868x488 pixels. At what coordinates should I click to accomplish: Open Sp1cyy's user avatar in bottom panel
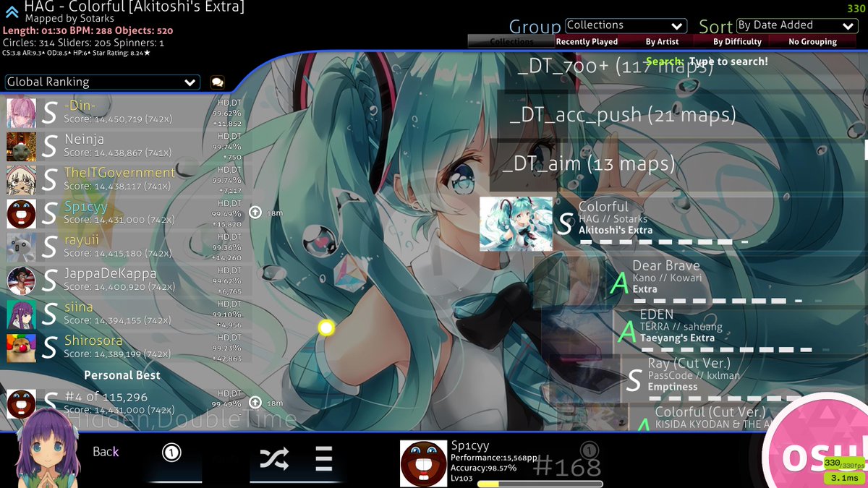click(423, 463)
